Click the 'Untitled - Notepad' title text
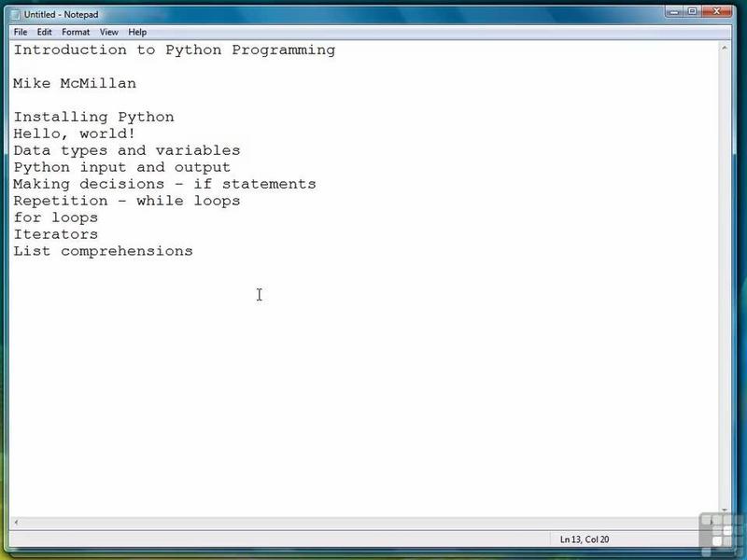 62,15
